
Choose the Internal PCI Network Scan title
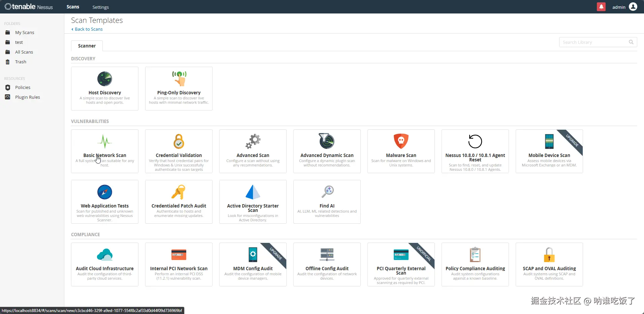(x=179, y=269)
